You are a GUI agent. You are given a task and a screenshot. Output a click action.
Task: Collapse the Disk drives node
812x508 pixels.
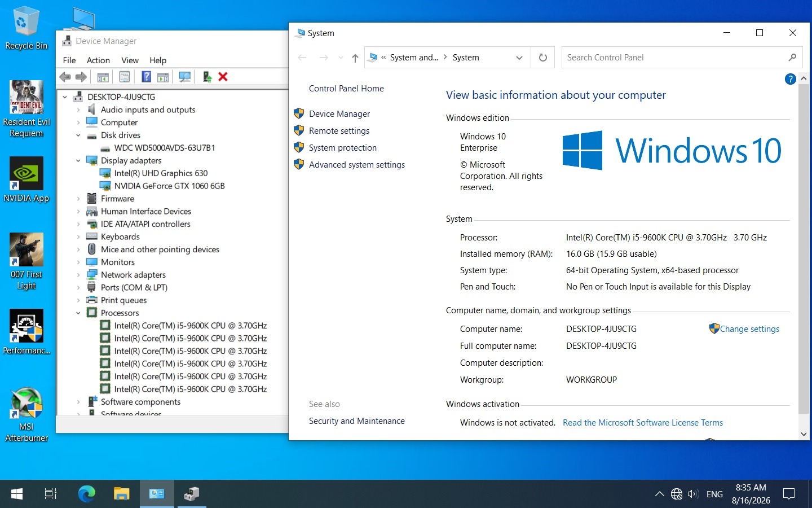78,135
